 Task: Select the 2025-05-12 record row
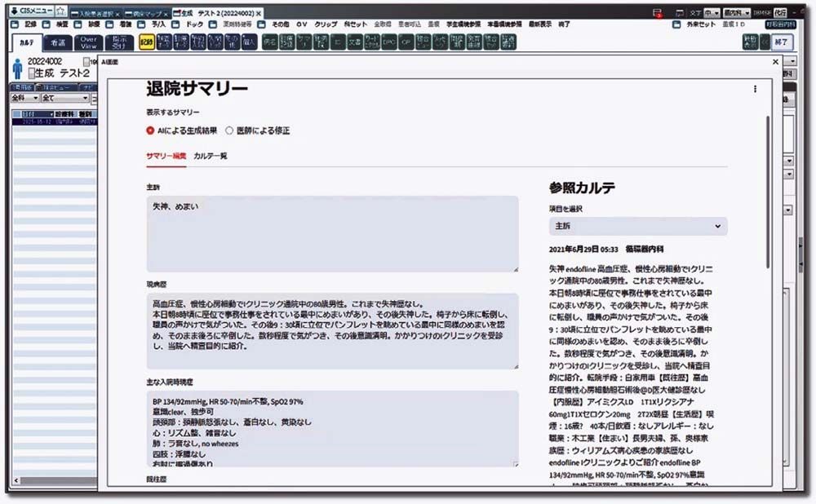pos(54,122)
